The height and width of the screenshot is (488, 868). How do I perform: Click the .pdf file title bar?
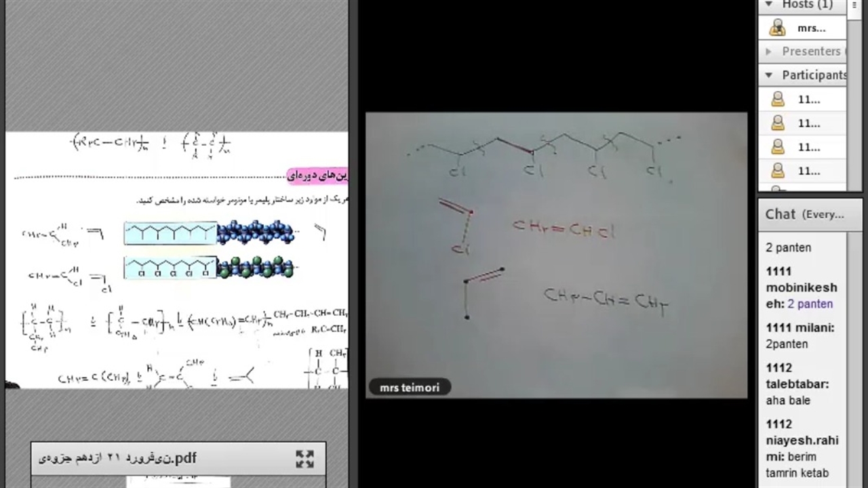163,459
